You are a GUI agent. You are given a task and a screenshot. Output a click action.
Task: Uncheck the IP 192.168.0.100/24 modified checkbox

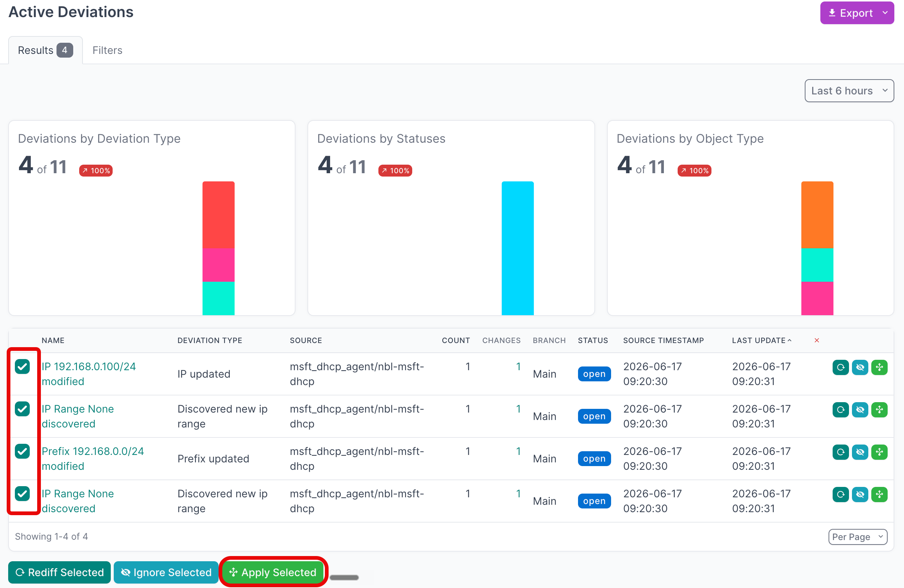pyautogui.click(x=22, y=366)
